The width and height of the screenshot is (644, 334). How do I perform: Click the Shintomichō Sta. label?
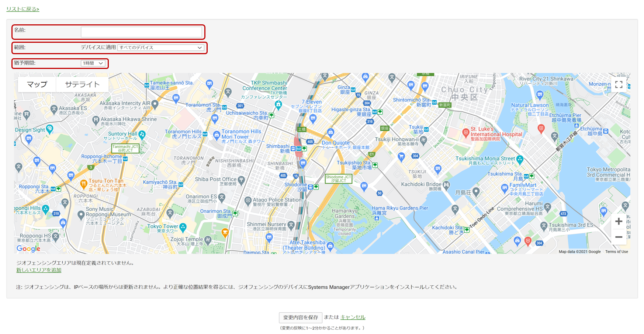click(412, 102)
